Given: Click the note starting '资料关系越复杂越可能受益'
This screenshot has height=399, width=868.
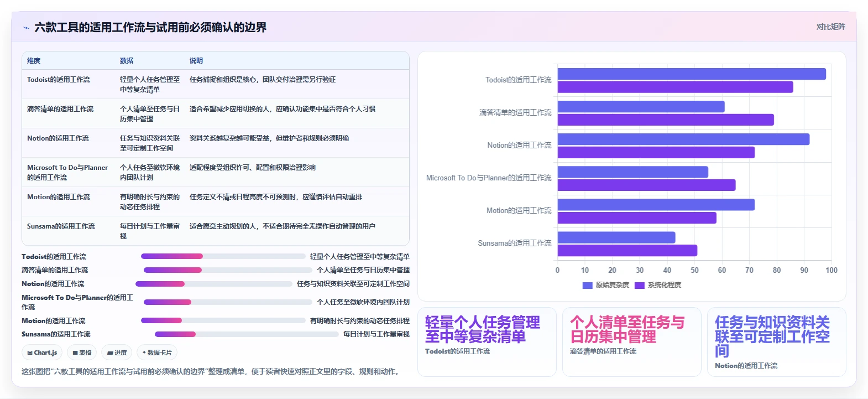Looking at the screenshot, I should (269, 138).
